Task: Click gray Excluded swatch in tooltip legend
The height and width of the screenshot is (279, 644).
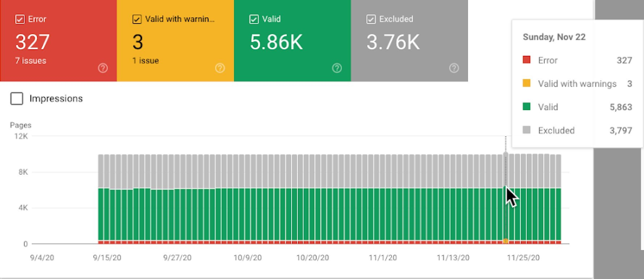Action: [527, 130]
